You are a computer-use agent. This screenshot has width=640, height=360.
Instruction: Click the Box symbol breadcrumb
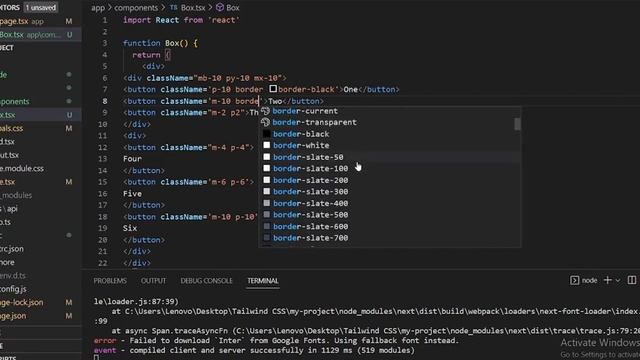click(232, 8)
